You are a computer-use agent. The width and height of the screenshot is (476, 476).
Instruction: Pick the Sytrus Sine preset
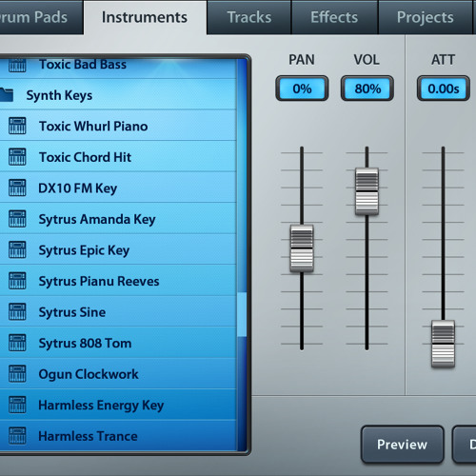point(118,311)
